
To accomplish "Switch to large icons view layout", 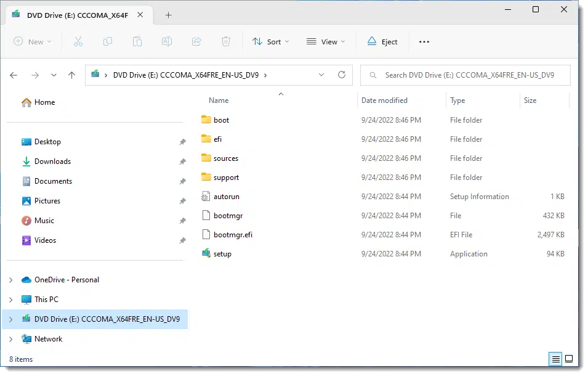I will [x=569, y=359].
